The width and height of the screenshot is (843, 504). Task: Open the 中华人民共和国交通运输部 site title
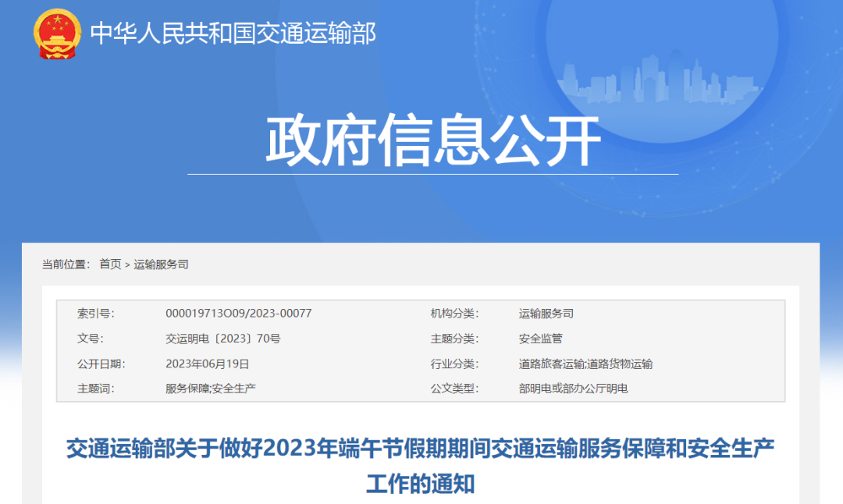coord(233,34)
